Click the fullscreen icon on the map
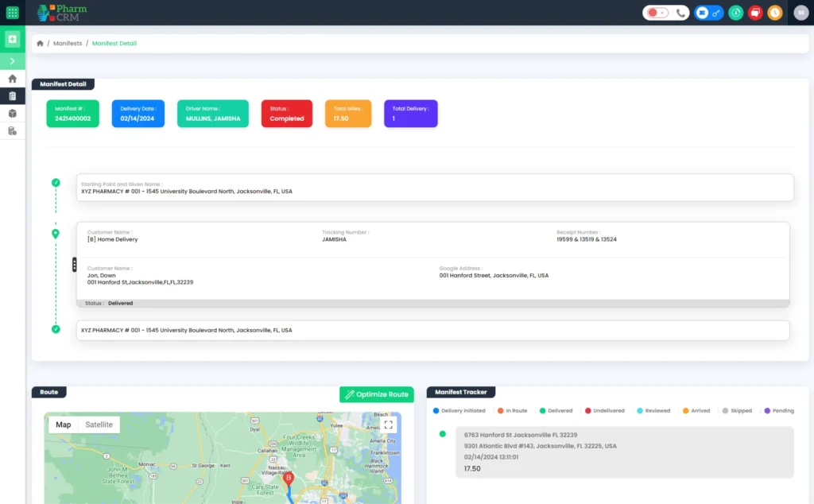The image size is (814, 504). pos(387,424)
